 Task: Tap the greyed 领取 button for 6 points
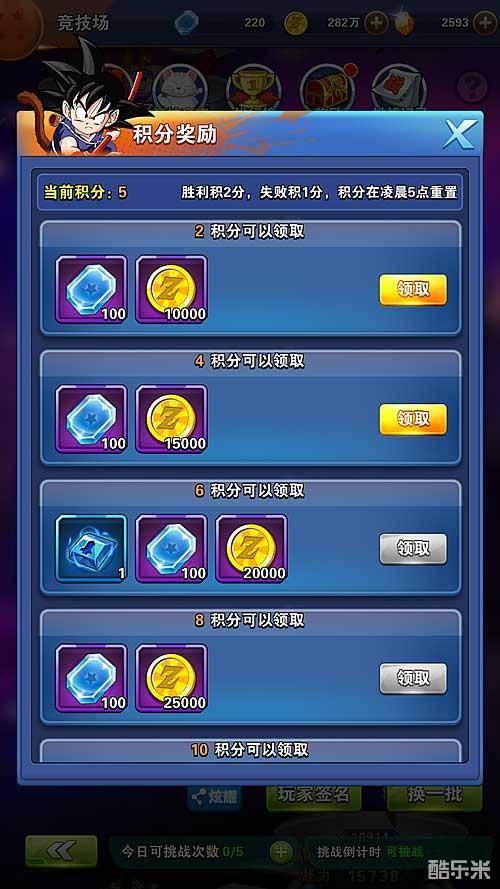tap(413, 549)
